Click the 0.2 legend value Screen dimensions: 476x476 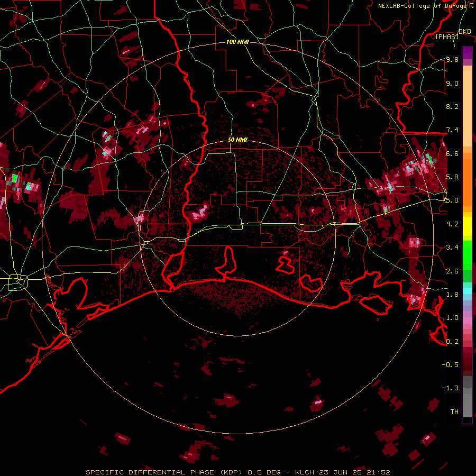pyautogui.click(x=452, y=342)
